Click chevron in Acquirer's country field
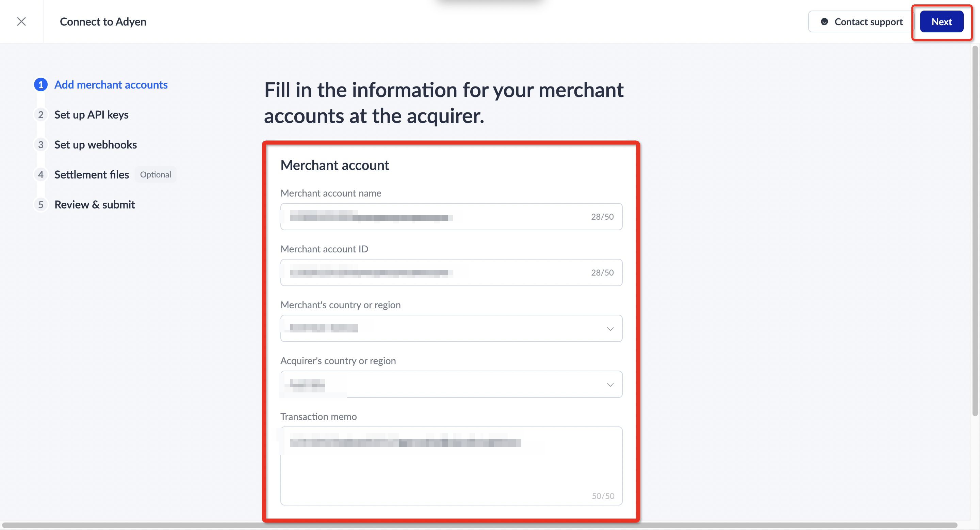 (610, 385)
